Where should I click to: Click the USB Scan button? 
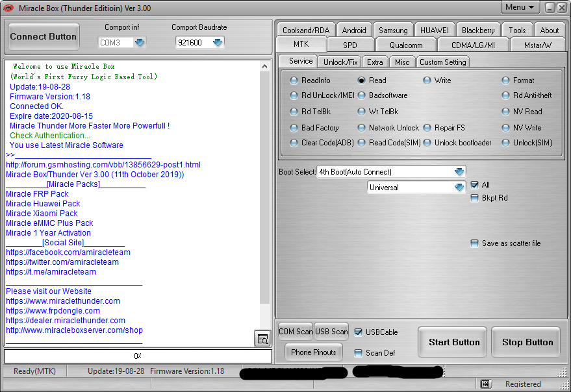pyautogui.click(x=331, y=331)
